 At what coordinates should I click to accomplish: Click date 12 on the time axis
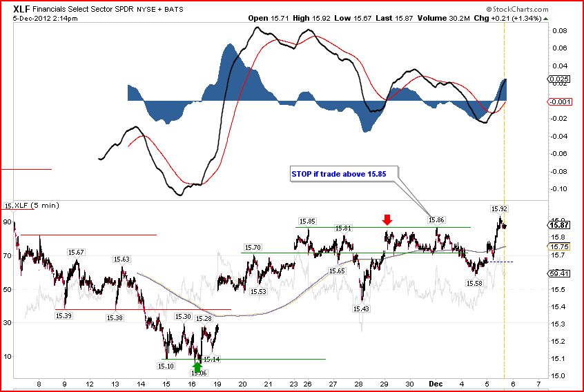coord(90,384)
